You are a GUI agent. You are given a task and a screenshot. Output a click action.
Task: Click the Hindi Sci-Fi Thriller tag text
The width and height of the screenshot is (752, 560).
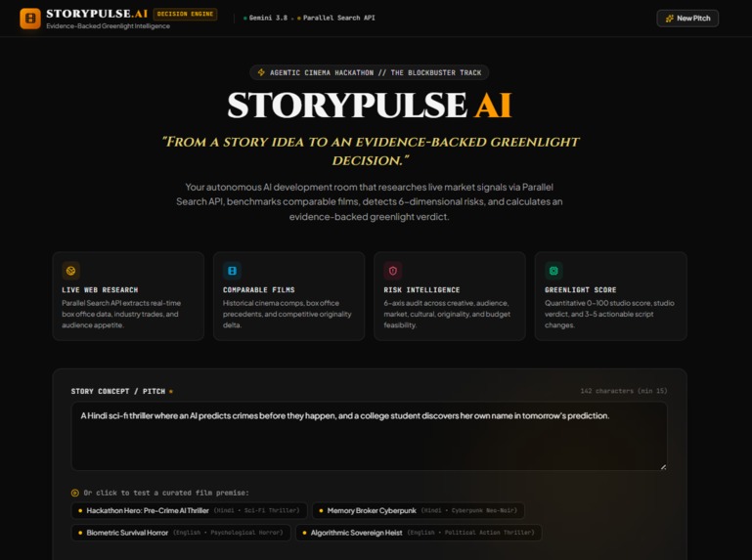click(x=256, y=510)
